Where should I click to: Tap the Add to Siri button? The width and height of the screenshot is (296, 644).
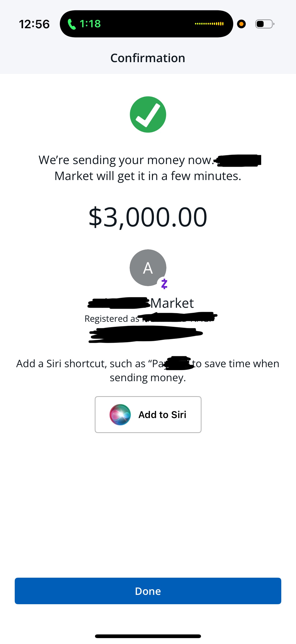point(148,415)
